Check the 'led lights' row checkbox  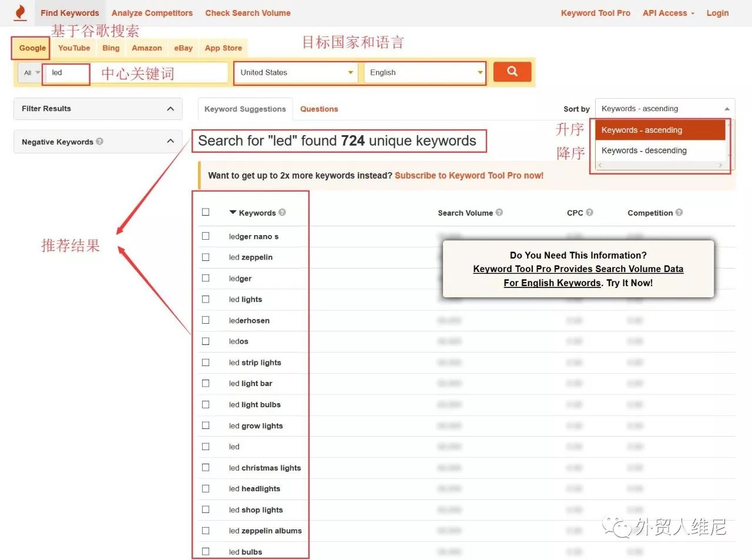(206, 299)
